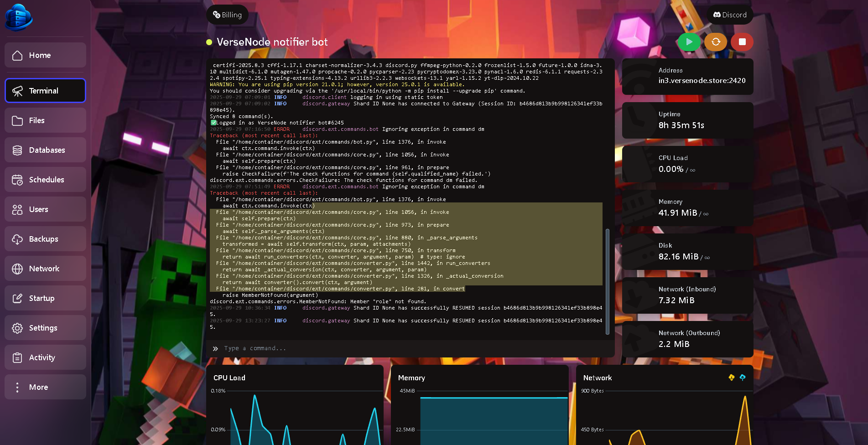868x445 pixels.
Task: Open the Startup configuration page
Action: click(x=45, y=298)
